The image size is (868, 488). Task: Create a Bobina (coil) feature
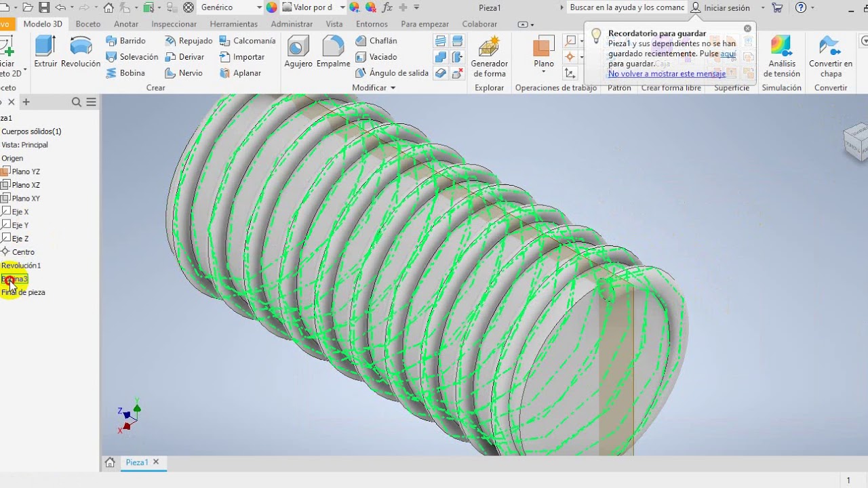point(125,73)
